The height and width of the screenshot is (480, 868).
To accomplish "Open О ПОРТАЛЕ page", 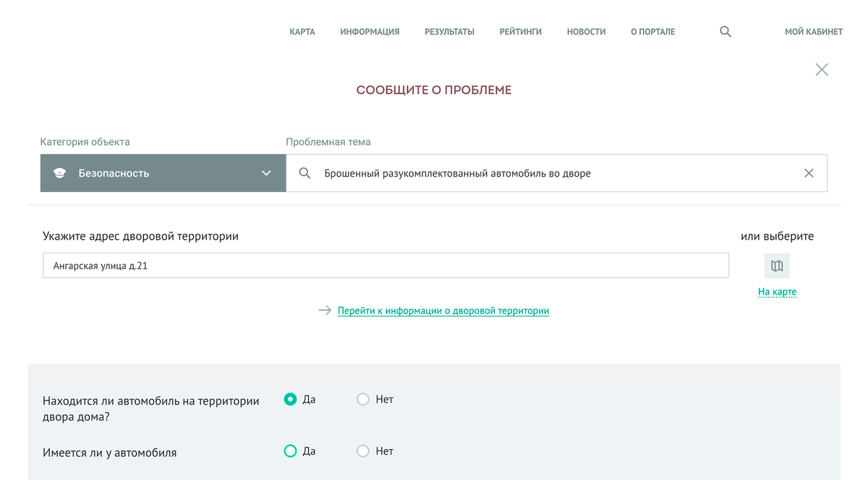I will 652,32.
